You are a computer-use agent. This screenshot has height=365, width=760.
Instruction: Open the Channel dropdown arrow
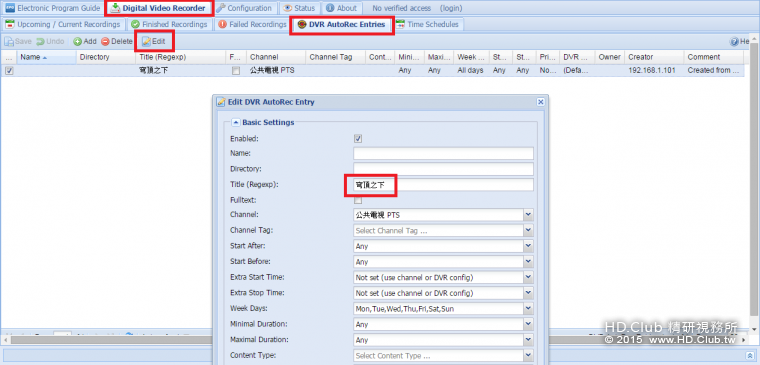click(x=528, y=215)
